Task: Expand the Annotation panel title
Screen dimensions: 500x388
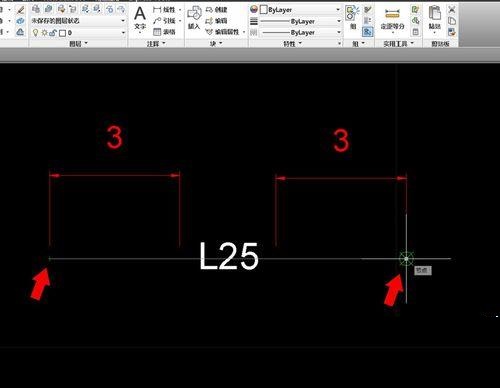Action: (156, 44)
